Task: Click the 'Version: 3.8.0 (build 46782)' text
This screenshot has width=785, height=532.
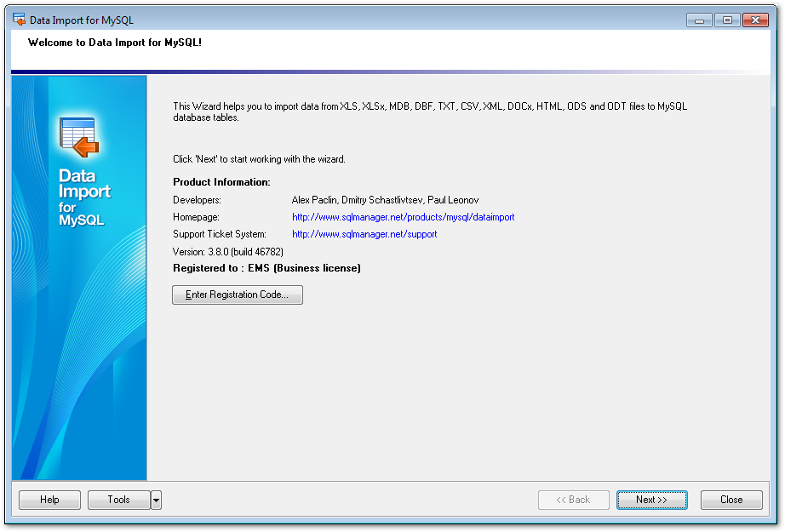Action: tap(228, 252)
